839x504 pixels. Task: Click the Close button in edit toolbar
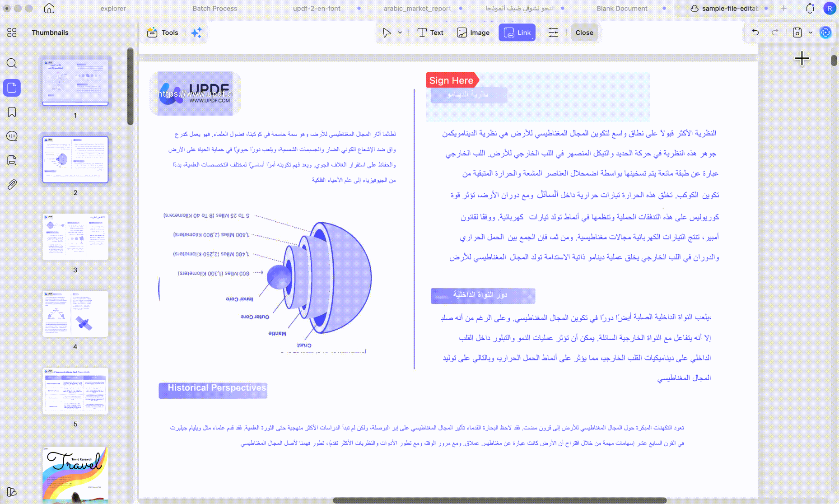584,33
